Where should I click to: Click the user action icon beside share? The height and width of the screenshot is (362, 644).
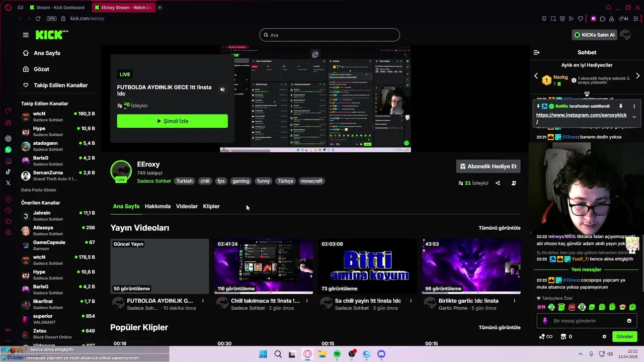pos(514,183)
